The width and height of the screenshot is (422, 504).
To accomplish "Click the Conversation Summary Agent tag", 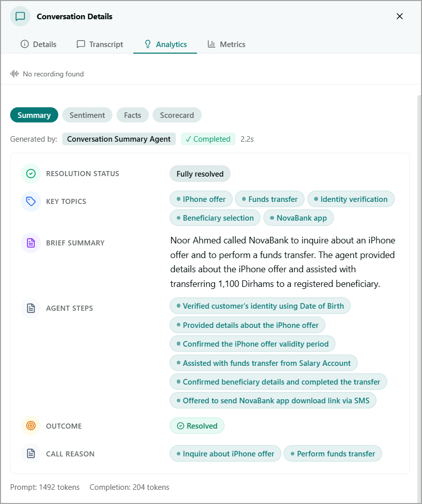I will (x=119, y=139).
